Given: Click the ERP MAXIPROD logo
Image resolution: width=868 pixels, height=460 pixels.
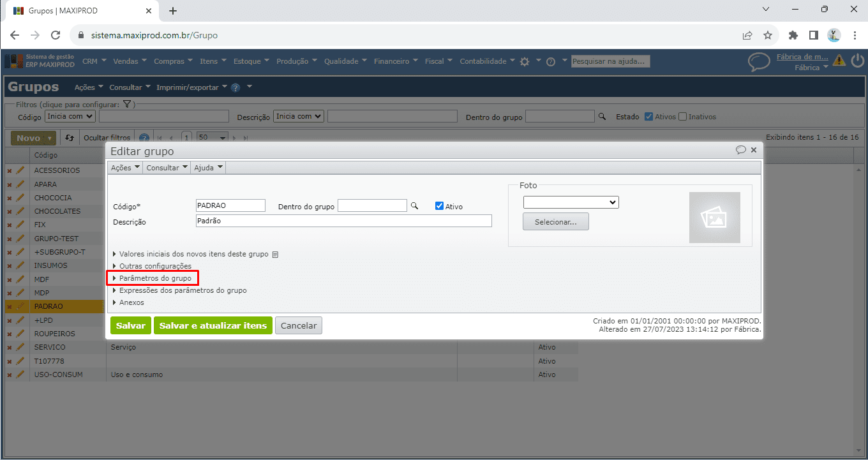Looking at the screenshot, I should (40, 61).
